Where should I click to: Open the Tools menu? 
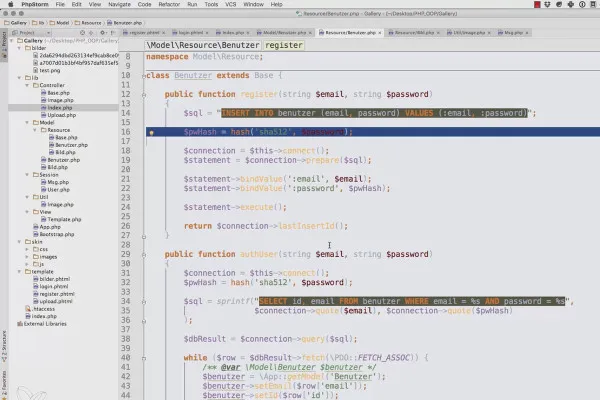click(211, 4)
